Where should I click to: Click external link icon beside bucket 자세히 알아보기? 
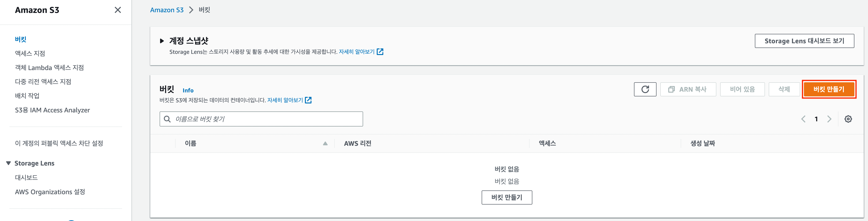308,100
